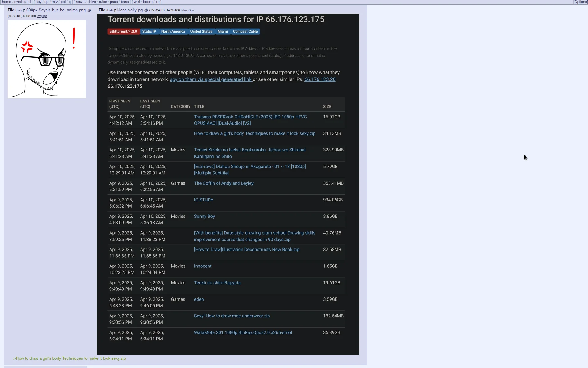Click the FIRST SEEN (UTC) column header
Screen dimensions: 588x368
[120, 104]
